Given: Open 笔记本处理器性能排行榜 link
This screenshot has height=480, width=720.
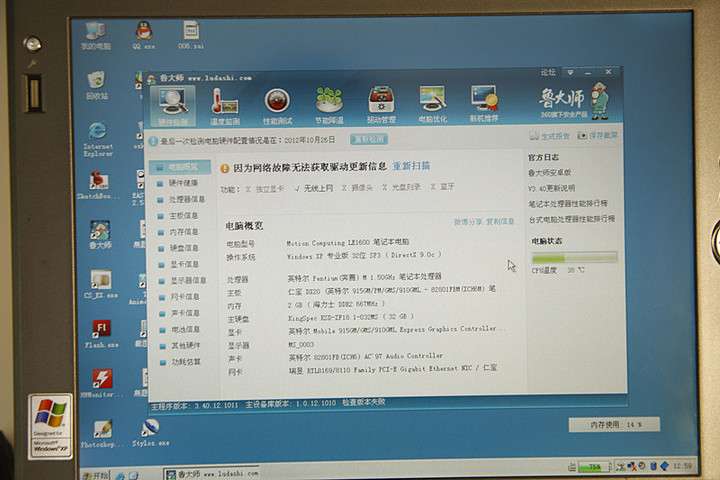Looking at the screenshot, I should coord(568,203).
